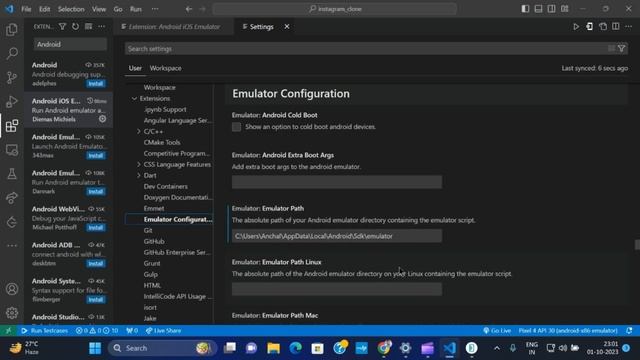This screenshot has height=360, width=640.
Task: Click the Emulator Path input field
Action: (337, 236)
